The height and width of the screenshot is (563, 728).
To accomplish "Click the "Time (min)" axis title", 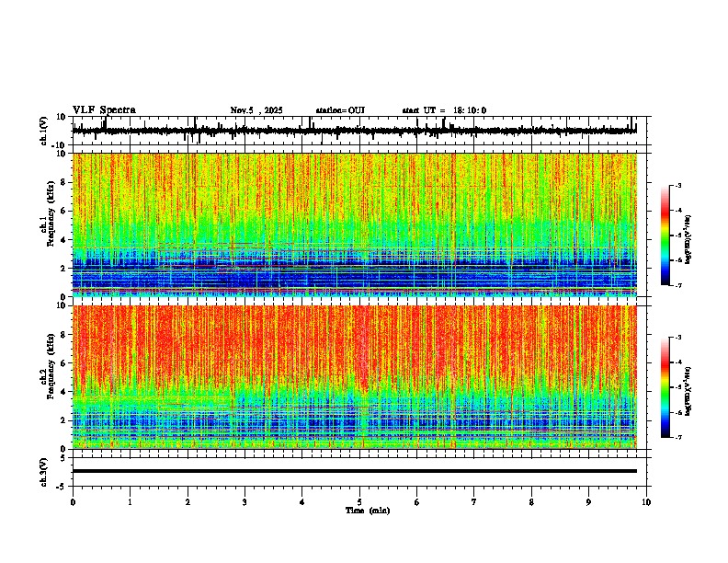I will click(368, 511).
